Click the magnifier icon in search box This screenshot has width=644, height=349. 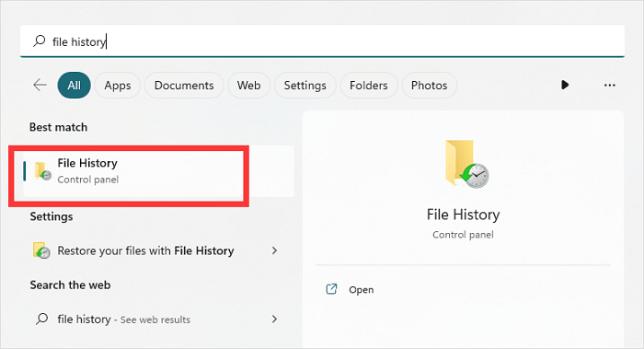[x=39, y=41]
